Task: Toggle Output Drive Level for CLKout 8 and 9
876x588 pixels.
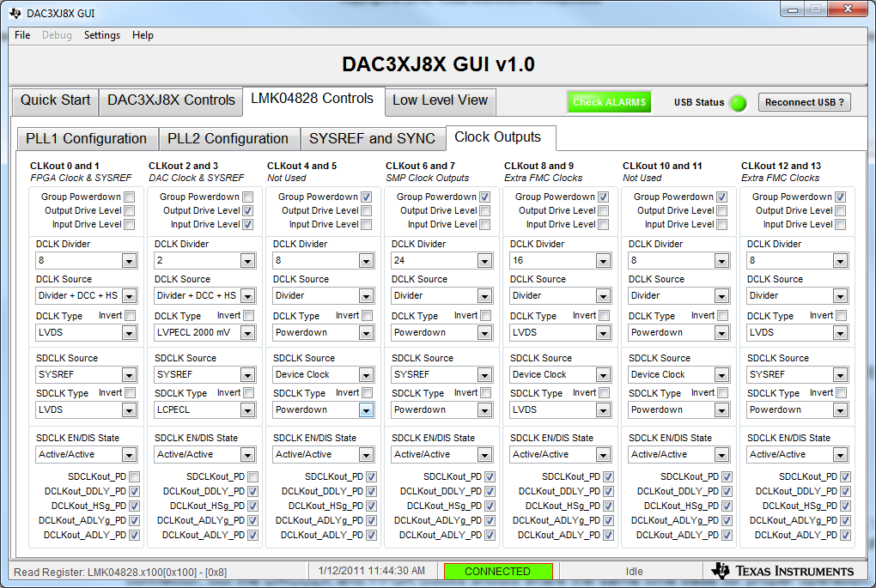Action: click(604, 210)
